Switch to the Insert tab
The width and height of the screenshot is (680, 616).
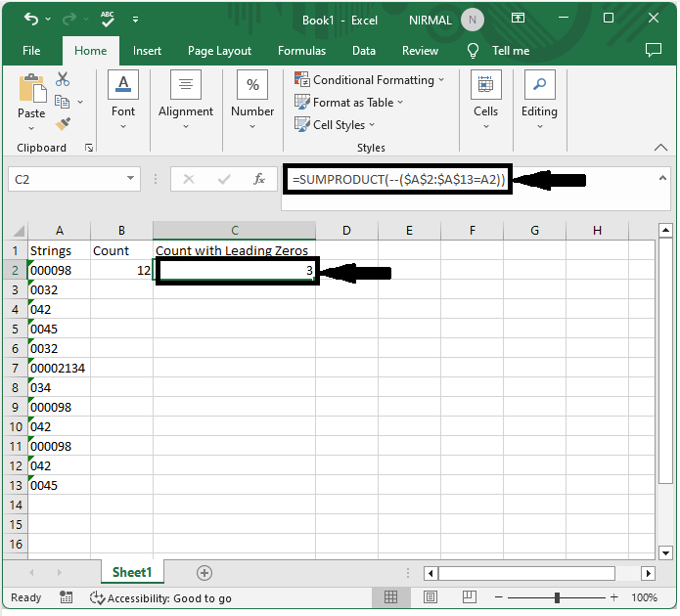[x=147, y=51]
